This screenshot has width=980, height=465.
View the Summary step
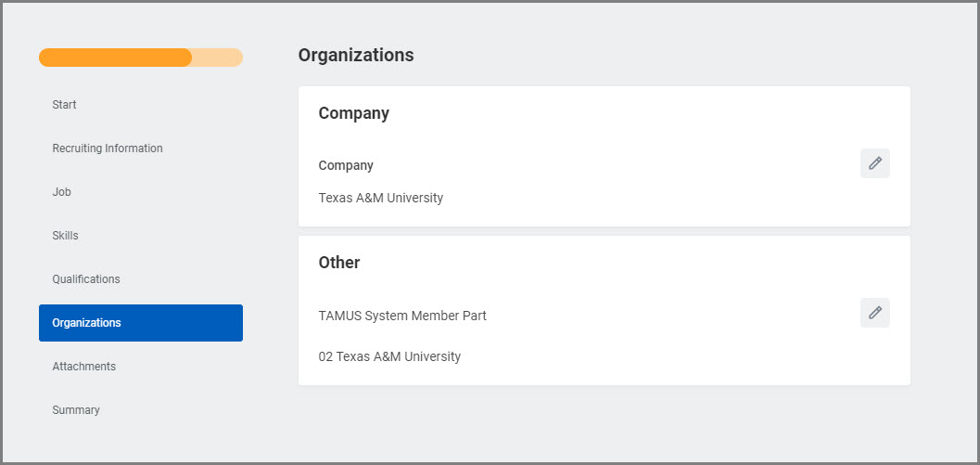point(76,410)
